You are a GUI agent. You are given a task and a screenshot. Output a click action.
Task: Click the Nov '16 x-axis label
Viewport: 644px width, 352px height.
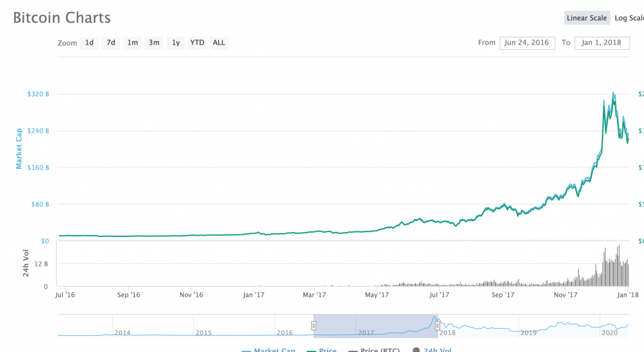(x=191, y=295)
